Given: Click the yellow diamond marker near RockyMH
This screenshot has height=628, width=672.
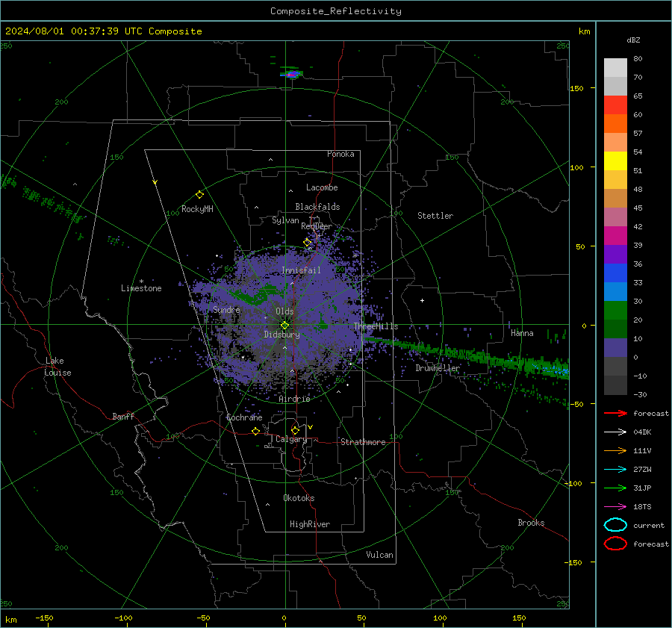Looking at the screenshot, I should 199,195.
